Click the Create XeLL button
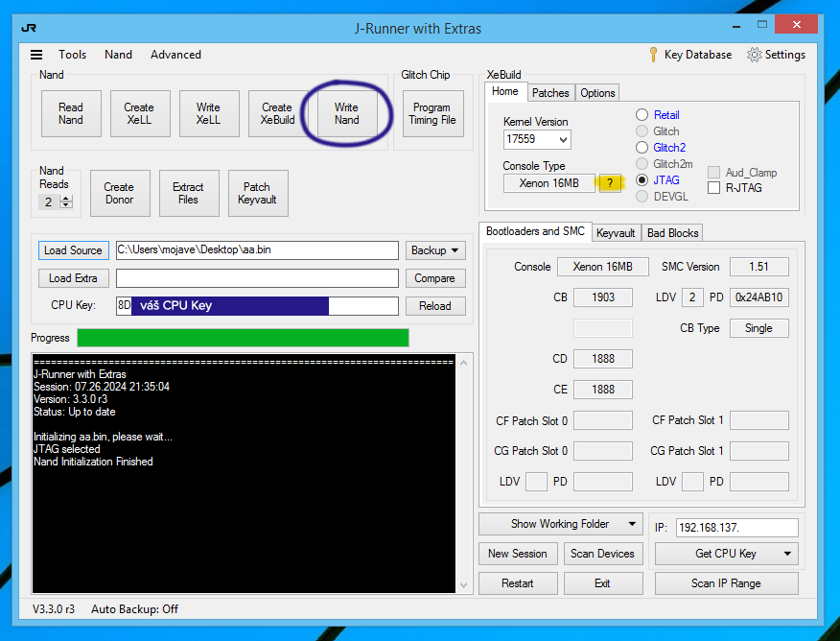Screen dimensions: 840x641 [139, 113]
